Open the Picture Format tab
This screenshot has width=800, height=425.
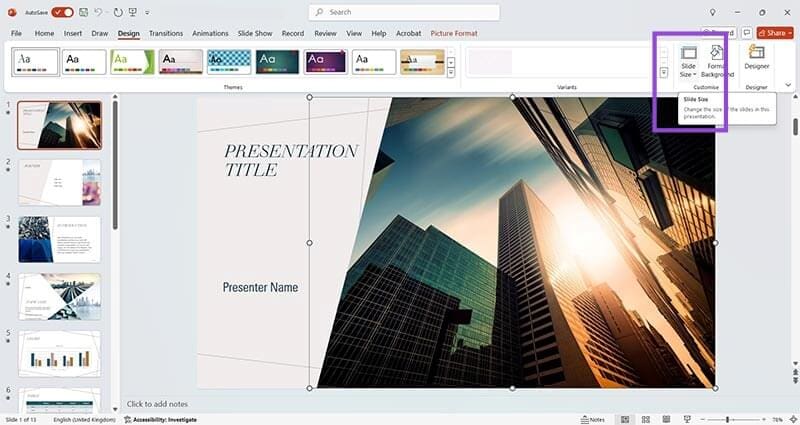(x=454, y=33)
